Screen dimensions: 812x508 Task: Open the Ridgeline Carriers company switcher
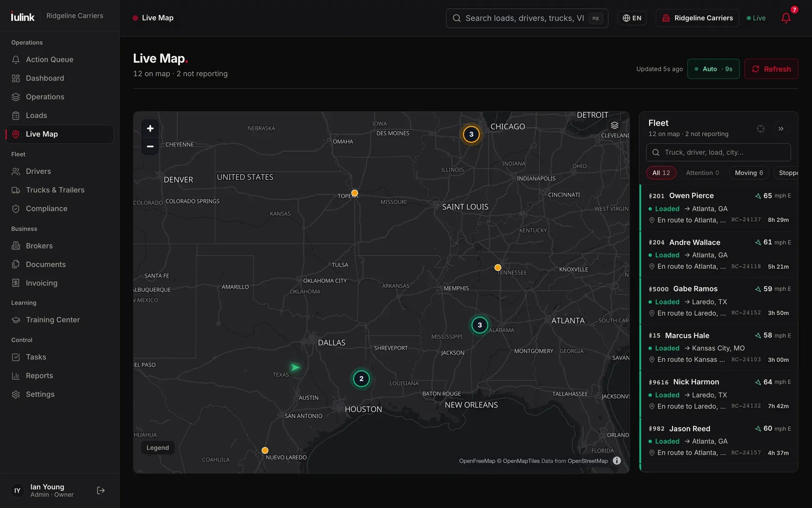click(697, 18)
